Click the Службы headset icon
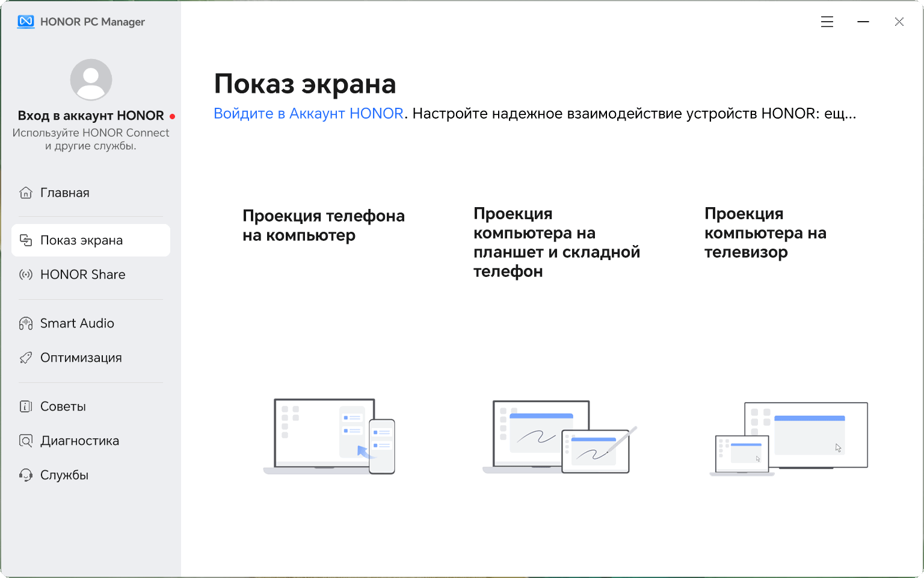 (26, 475)
